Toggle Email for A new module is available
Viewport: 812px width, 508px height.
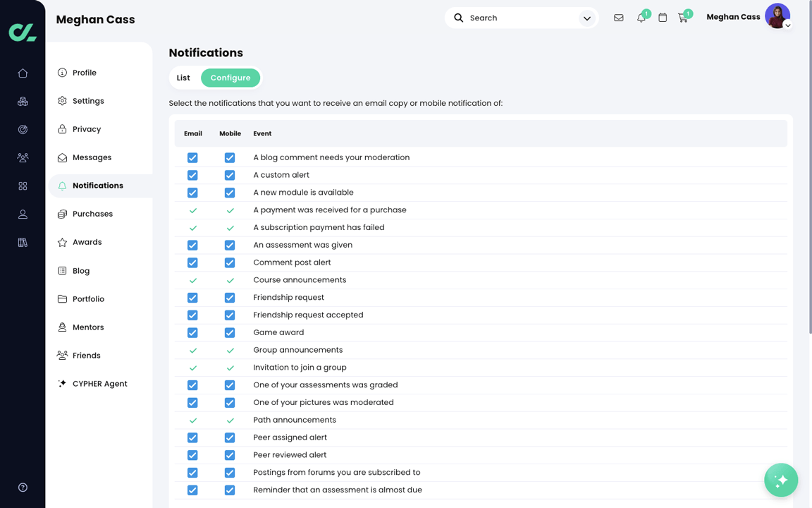point(192,193)
